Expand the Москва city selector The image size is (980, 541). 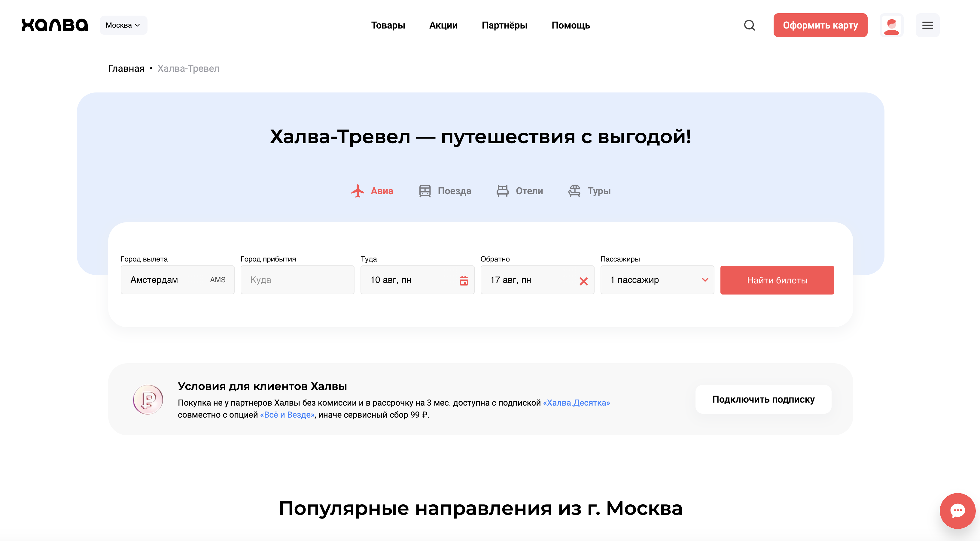click(123, 25)
